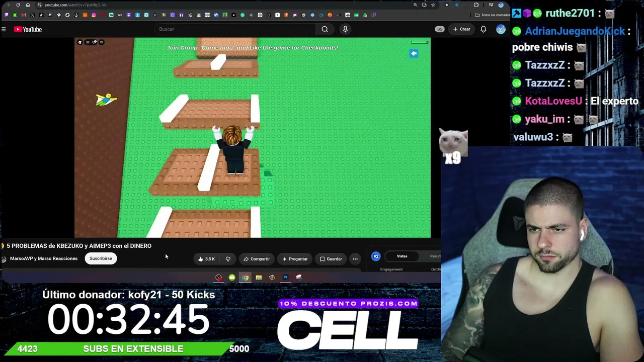Click the Preguntar button
644x362 pixels.
click(x=295, y=259)
